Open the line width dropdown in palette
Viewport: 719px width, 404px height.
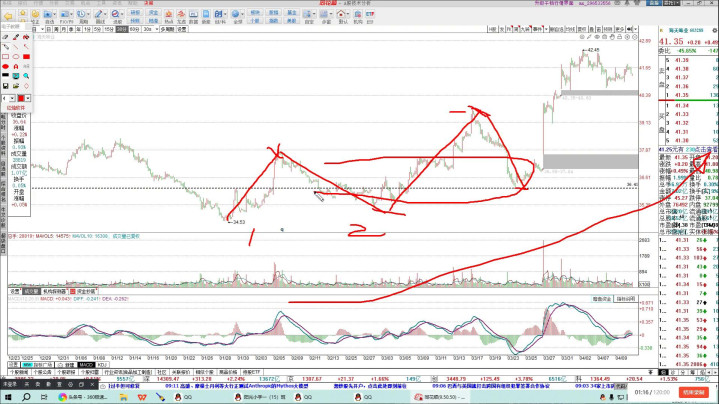(12, 99)
